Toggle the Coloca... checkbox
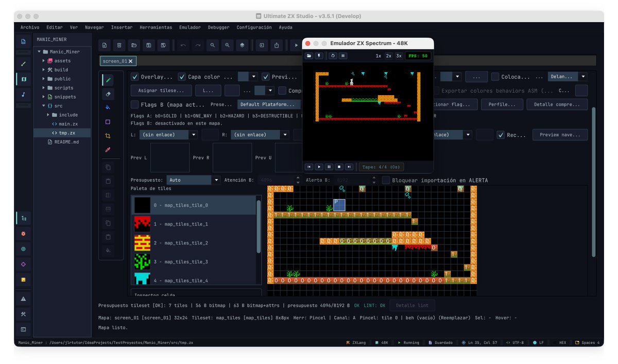 [x=495, y=77]
